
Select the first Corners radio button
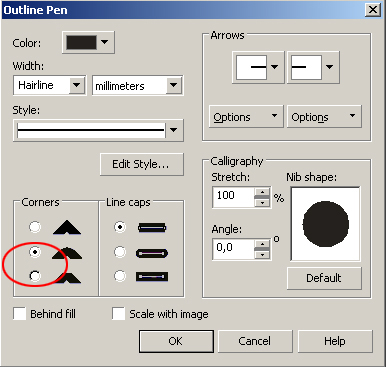pyautogui.click(x=35, y=227)
